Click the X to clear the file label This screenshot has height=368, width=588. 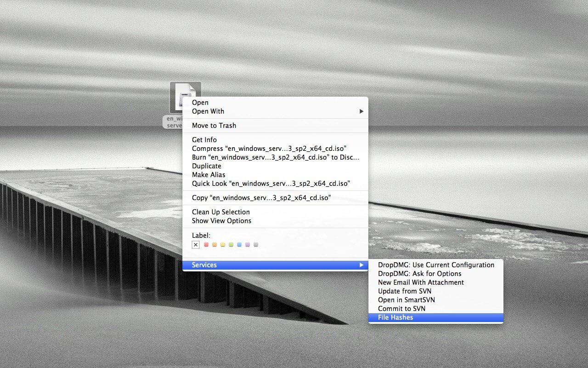point(196,244)
